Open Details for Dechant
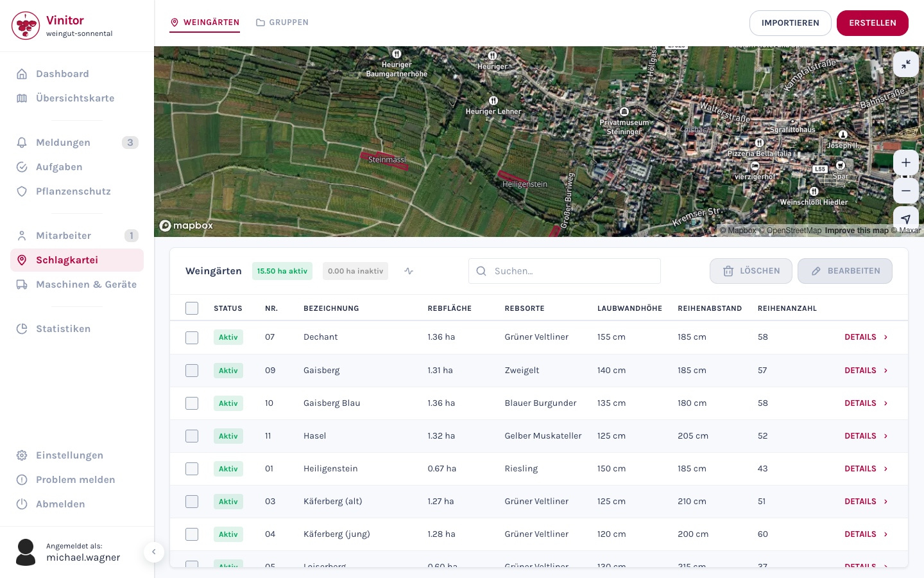This screenshot has height=578, width=924. point(866,337)
